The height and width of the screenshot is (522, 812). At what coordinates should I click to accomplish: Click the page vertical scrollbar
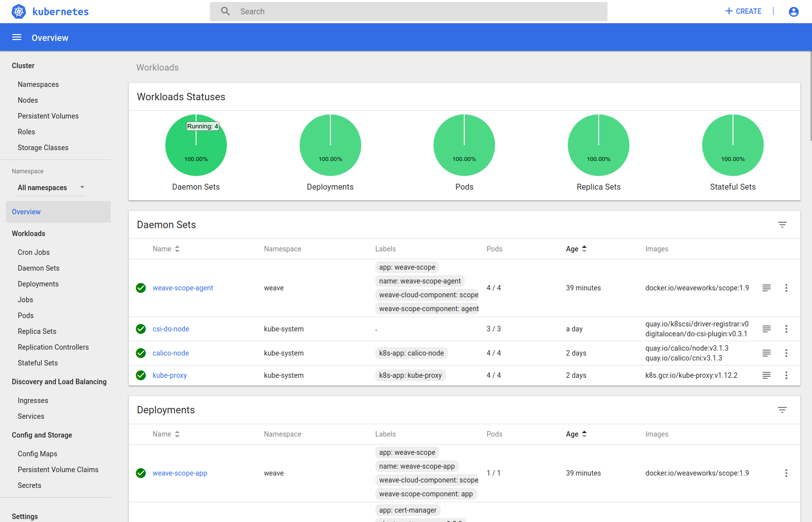[x=810, y=96]
